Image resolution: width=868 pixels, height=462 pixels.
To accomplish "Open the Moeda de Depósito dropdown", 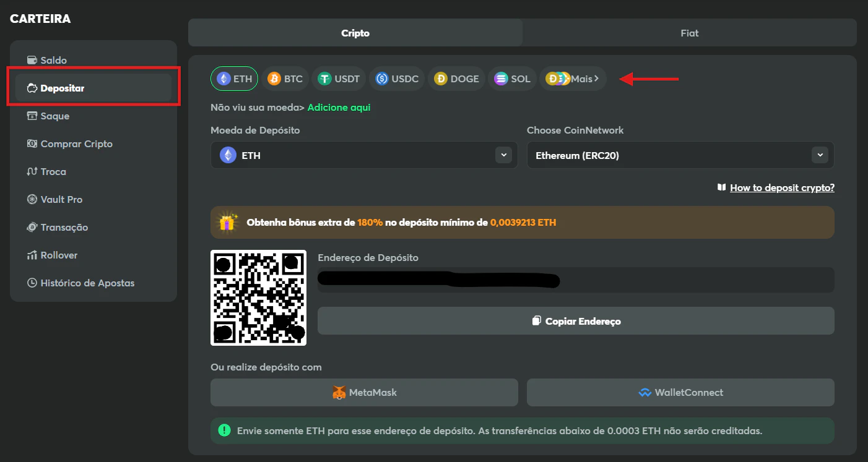I will 364,155.
